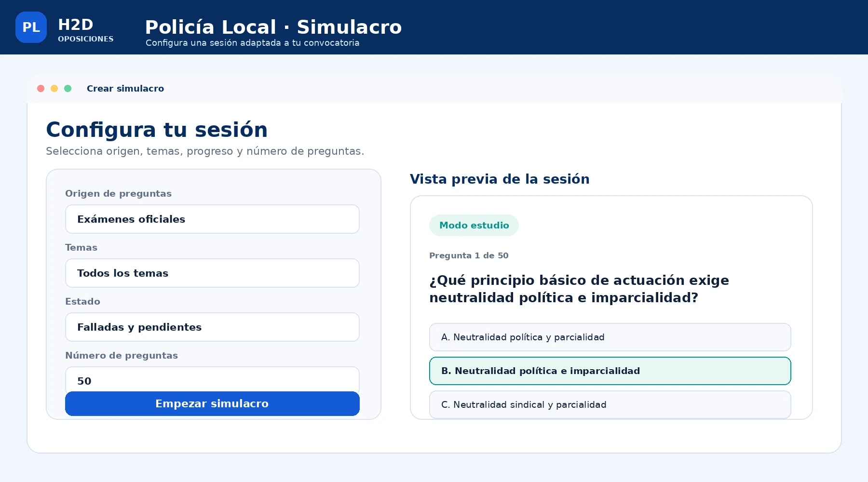This screenshot has width=868, height=482.
Task: Click the Crear simulacro window title
Action: 125,89
